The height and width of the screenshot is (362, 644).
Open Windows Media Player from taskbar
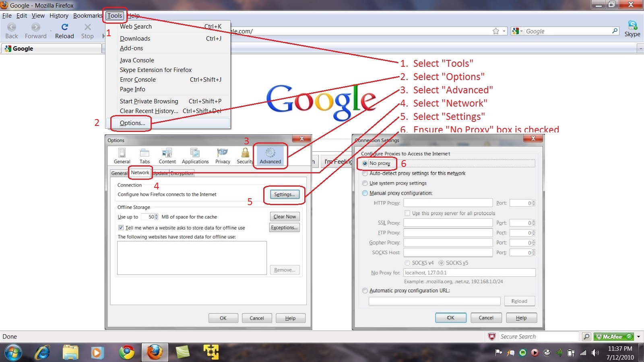click(97, 353)
